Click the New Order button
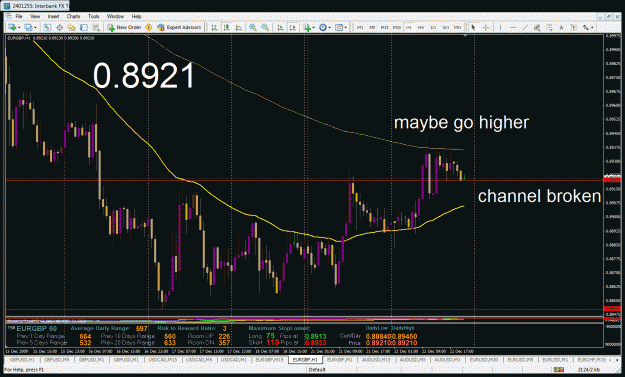The width and height of the screenshot is (625, 377). pos(124,27)
